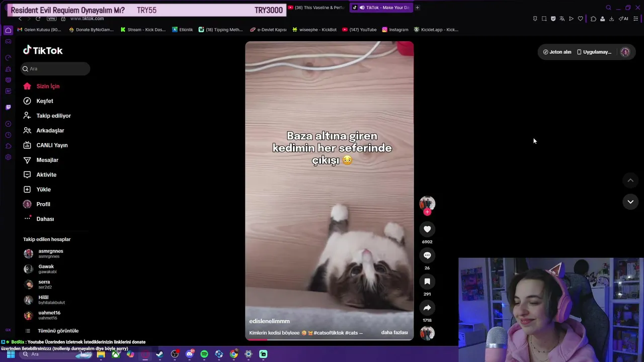Open Google Chrome from taskbar
The height and width of the screenshot is (362, 644).
pos(233,354)
